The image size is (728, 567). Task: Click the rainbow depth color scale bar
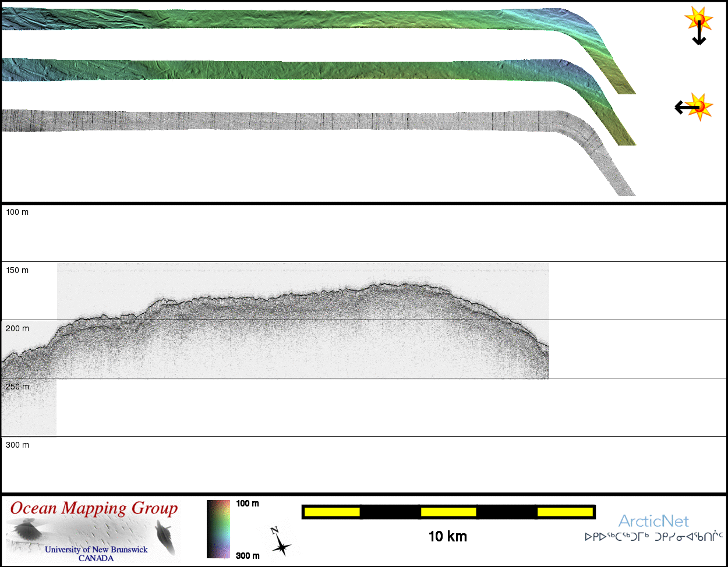tap(218, 529)
